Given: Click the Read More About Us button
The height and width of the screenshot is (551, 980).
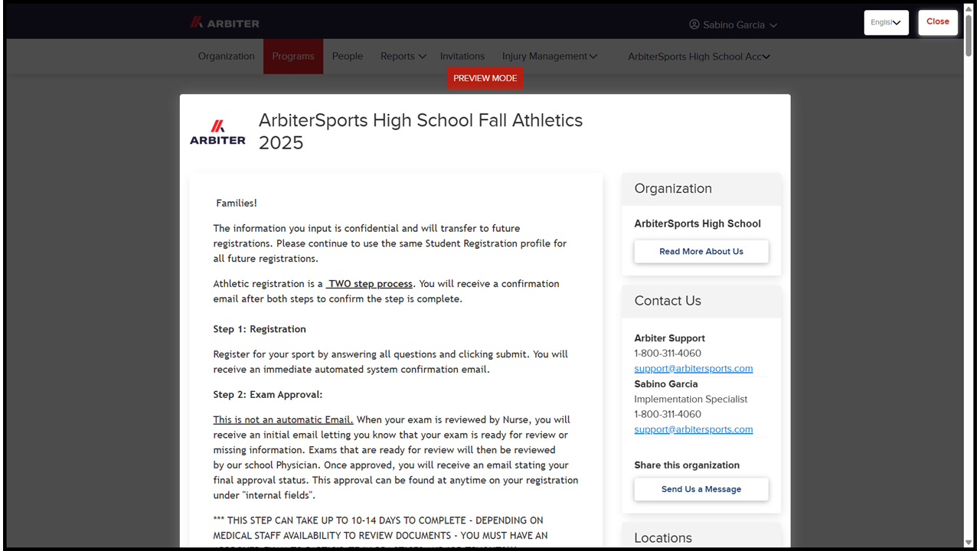Looking at the screenshot, I should tap(701, 251).
